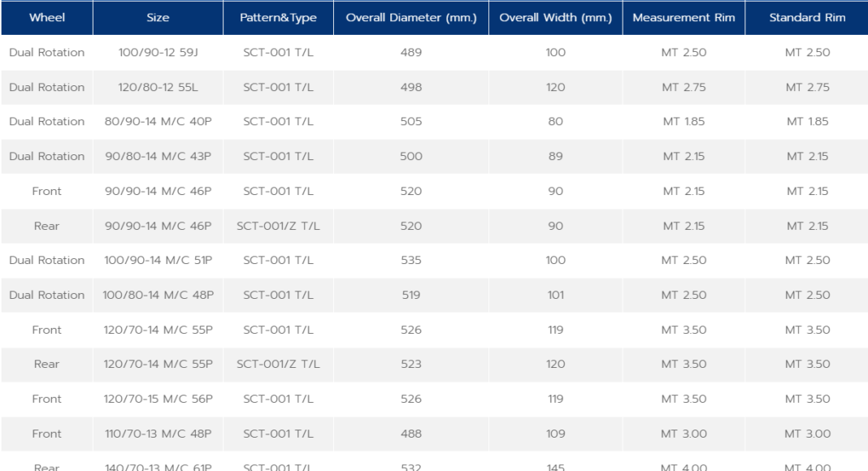Select the 100/90-14 M/C 51P size cell

[158, 261]
